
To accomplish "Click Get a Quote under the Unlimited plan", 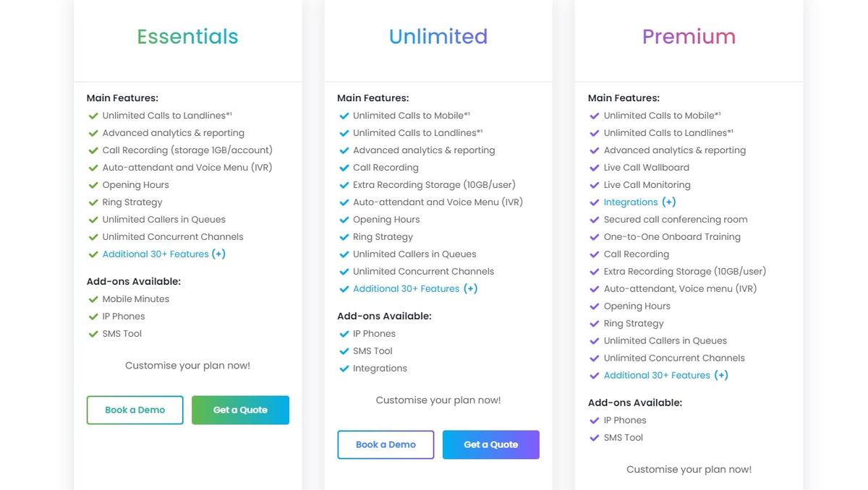I will (491, 444).
